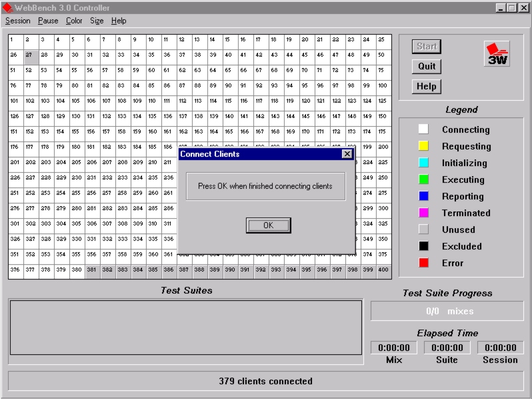
Task: Click the yellow Requesting color swatch
Action: pyautogui.click(x=423, y=146)
